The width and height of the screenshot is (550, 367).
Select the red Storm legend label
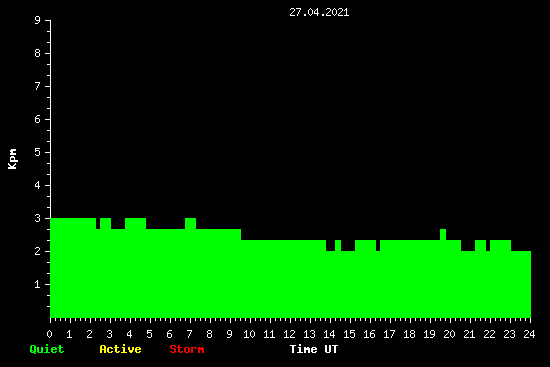[187, 349]
